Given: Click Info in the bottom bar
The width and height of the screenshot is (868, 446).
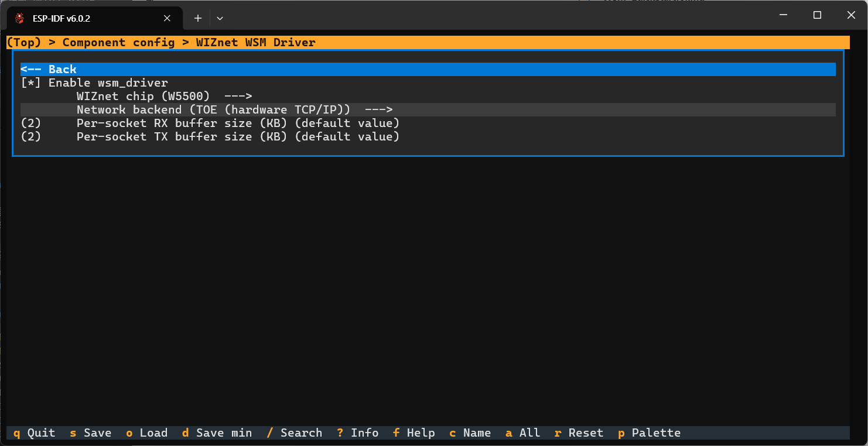Looking at the screenshot, I should coord(358,433).
